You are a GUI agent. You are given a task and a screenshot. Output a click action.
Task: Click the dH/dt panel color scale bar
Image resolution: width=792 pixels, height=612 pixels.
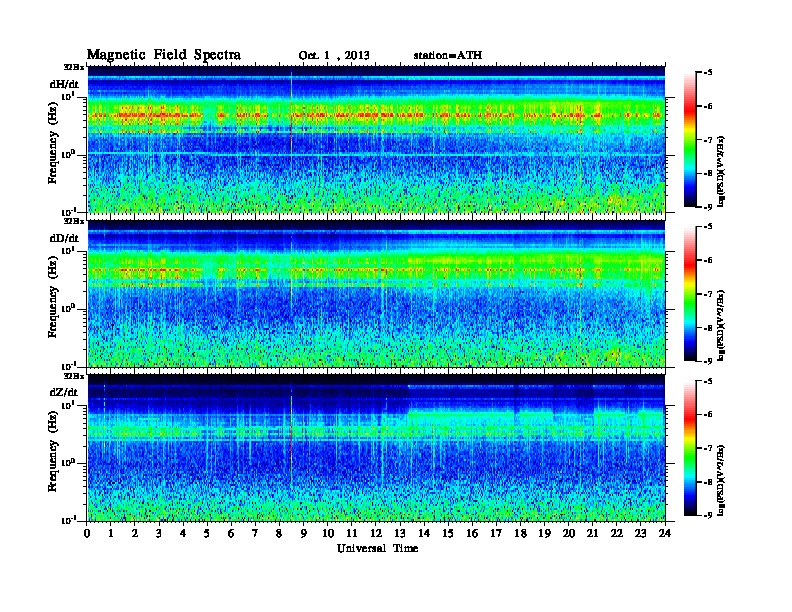[x=690, y=140]
